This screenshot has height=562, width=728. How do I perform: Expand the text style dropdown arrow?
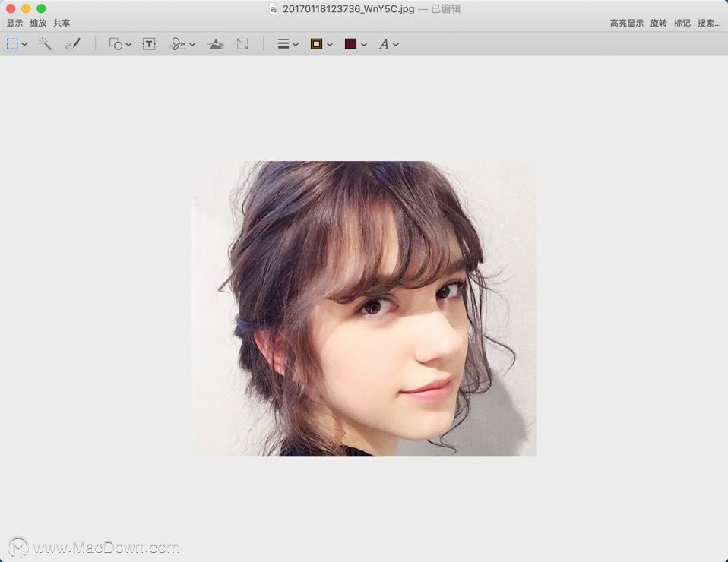(396, 45)
